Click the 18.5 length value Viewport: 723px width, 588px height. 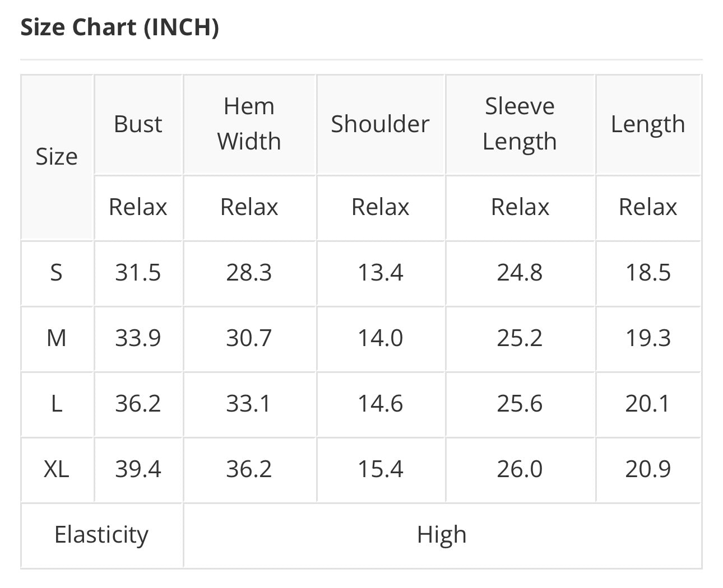(648, 273)
